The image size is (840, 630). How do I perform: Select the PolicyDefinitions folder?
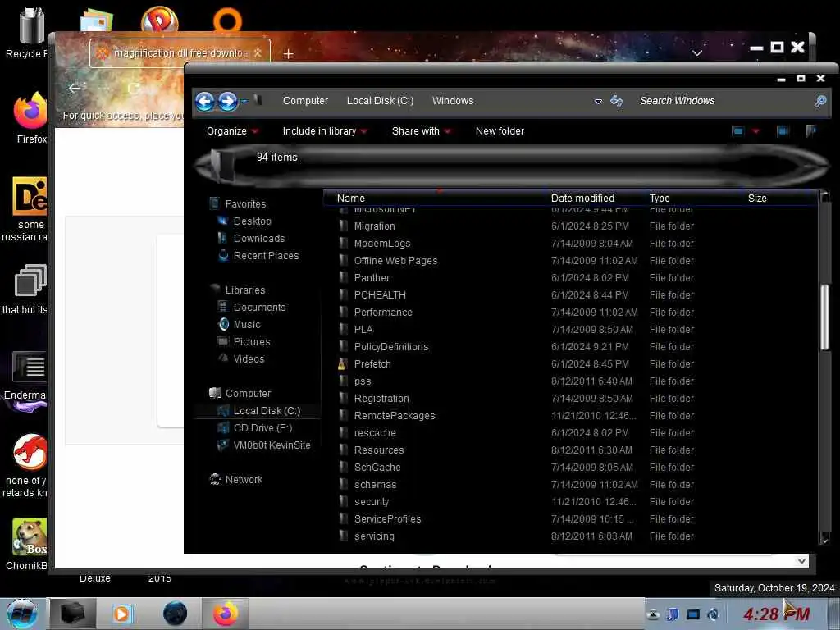pyautogui.click(x=391, y=347)
